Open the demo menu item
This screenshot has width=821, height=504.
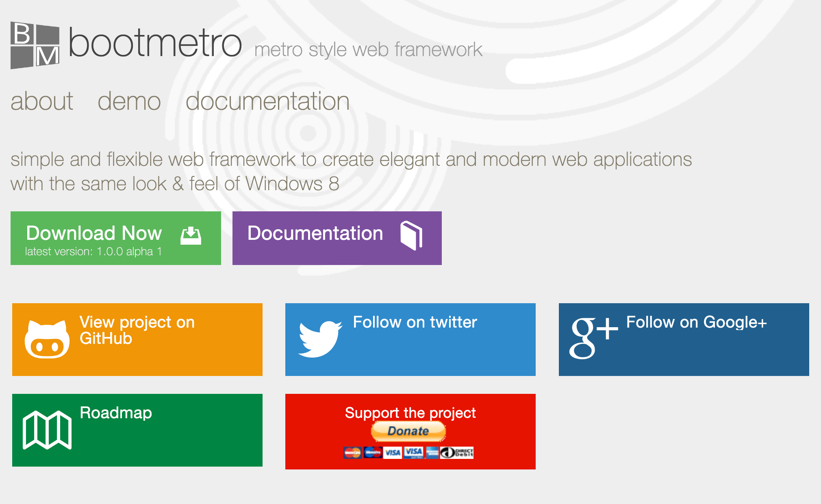tap(129, 101)
